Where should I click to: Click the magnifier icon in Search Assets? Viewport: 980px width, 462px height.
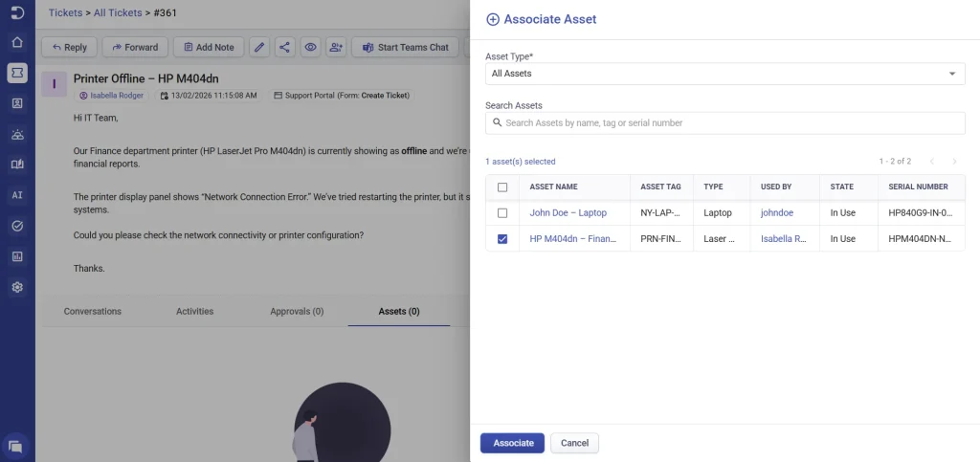[x=498, y=123]
